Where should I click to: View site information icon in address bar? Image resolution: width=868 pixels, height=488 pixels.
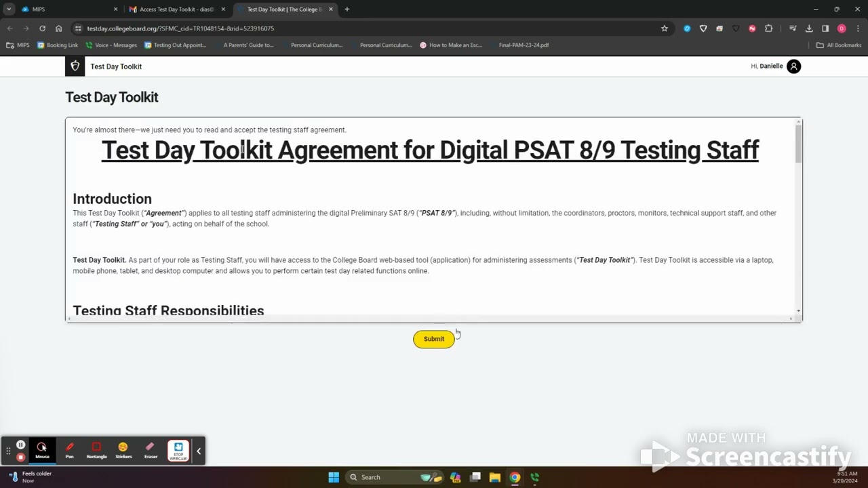tap(78, 28)
